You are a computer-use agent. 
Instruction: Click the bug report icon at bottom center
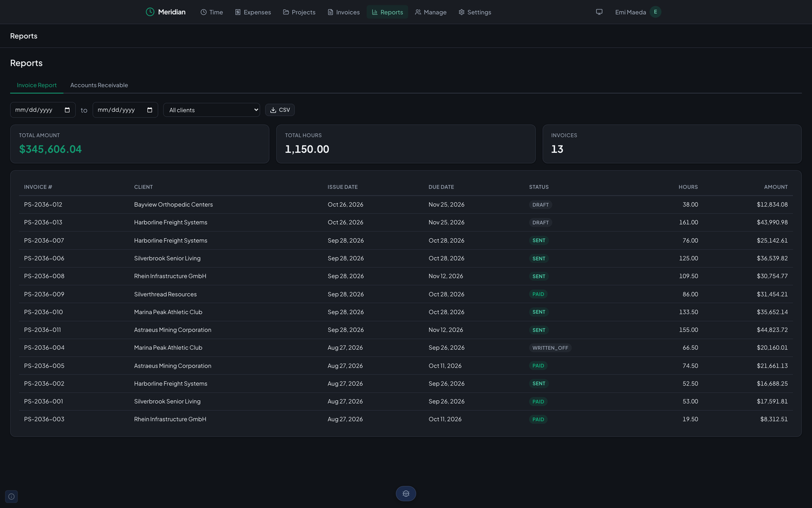(406, 494)
